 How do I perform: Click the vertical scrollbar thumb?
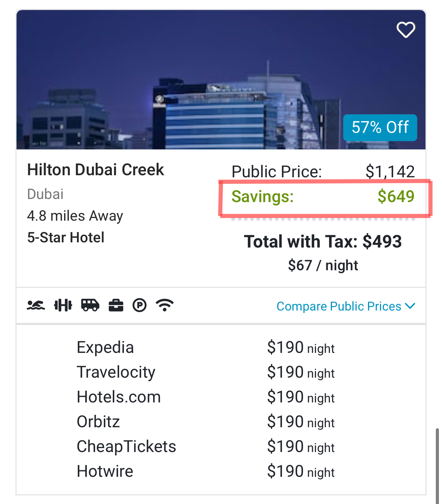pos(437,465)
